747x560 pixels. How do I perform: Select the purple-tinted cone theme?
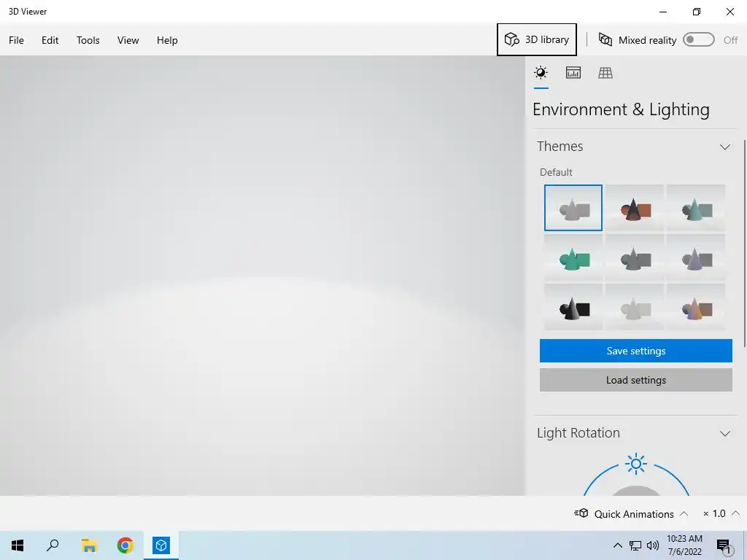pos(696,257)
